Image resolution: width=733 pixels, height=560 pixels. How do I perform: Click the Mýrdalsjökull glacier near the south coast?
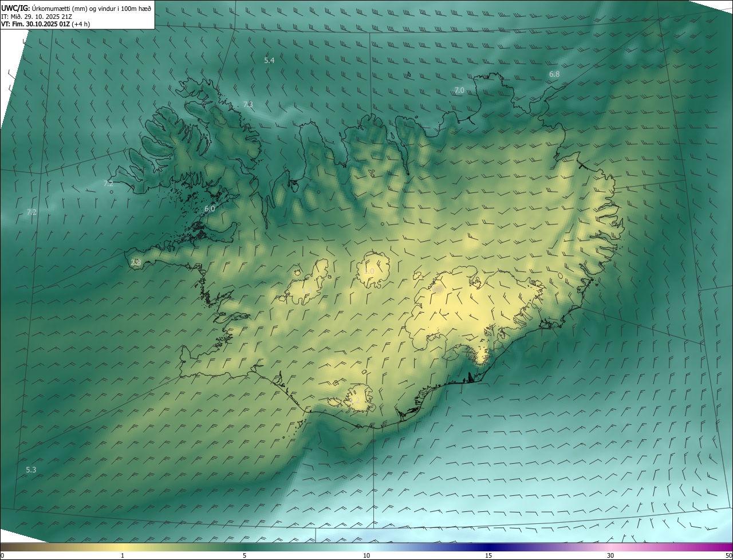(358, 398)
